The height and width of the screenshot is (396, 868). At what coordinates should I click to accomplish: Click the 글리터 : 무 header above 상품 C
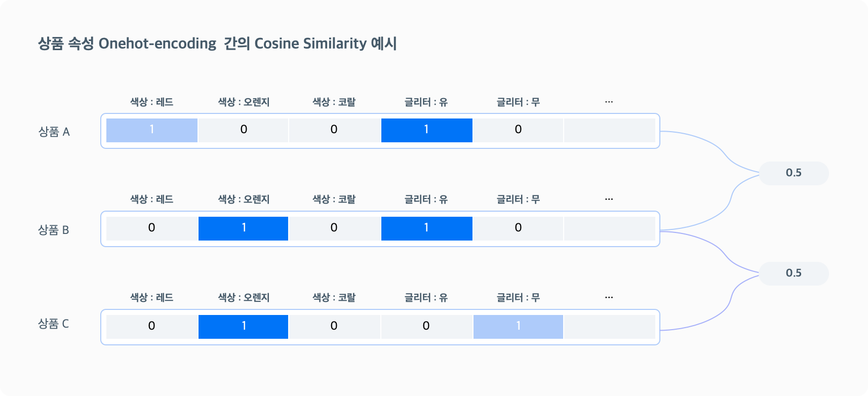pos(518,297)
